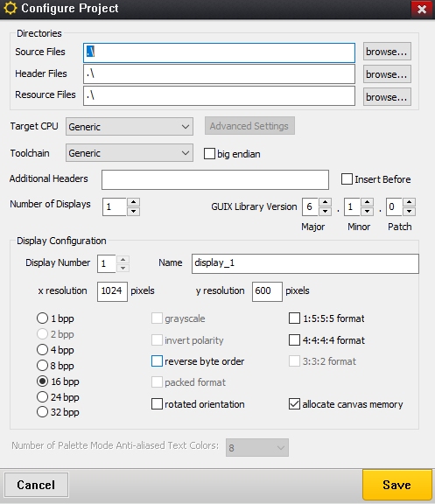Click the display Name input field
The height and width of the screenshot is (504, 435).
(305, 263)
